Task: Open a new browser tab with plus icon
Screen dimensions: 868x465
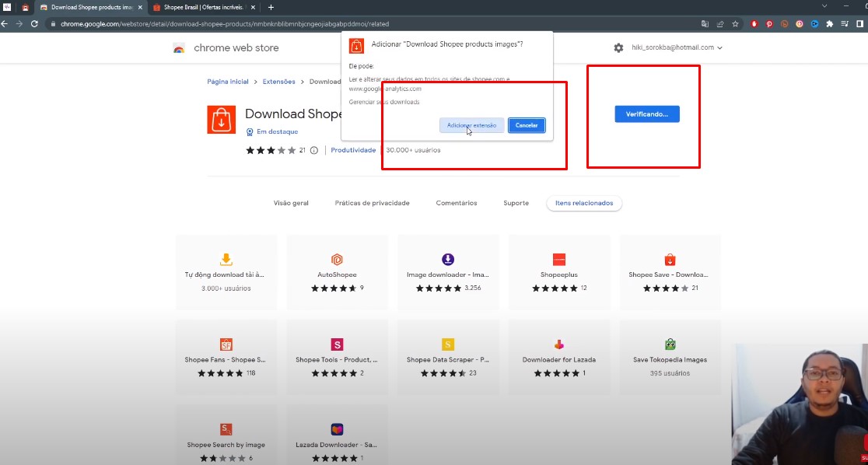Action: (271, 7)
